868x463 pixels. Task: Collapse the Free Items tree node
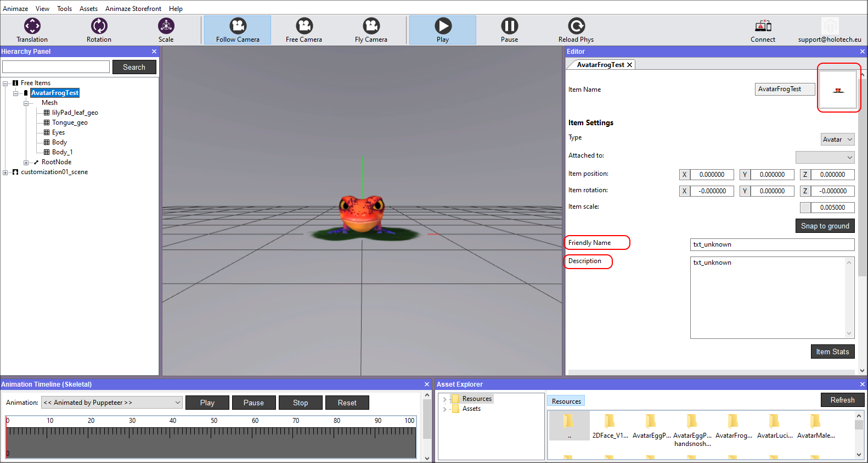[5, 83]
